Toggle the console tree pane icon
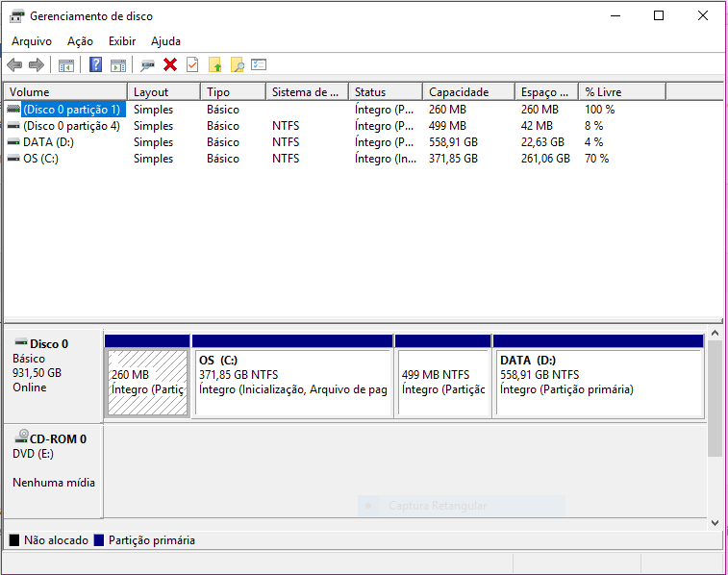Screen dimensions: 728x575 coord(66,65)
